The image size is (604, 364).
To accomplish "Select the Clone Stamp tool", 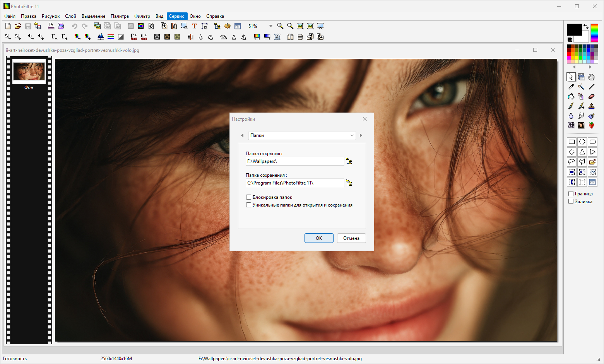I will [591, 106].
